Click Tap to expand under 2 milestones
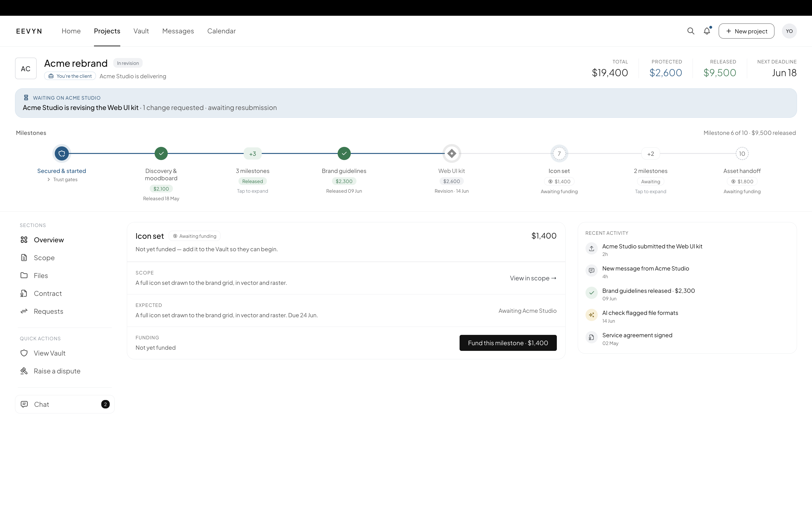Screen dimensions: 812x525 coord(651,192)
